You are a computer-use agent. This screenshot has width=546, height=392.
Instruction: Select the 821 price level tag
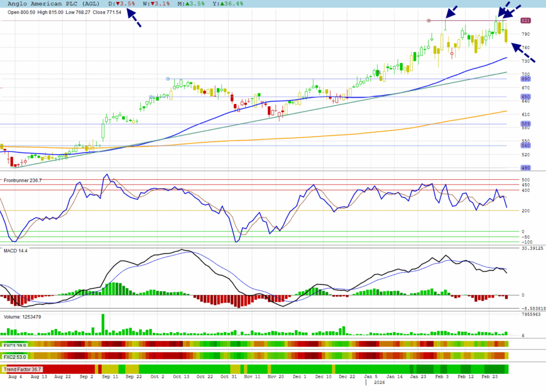525,20
